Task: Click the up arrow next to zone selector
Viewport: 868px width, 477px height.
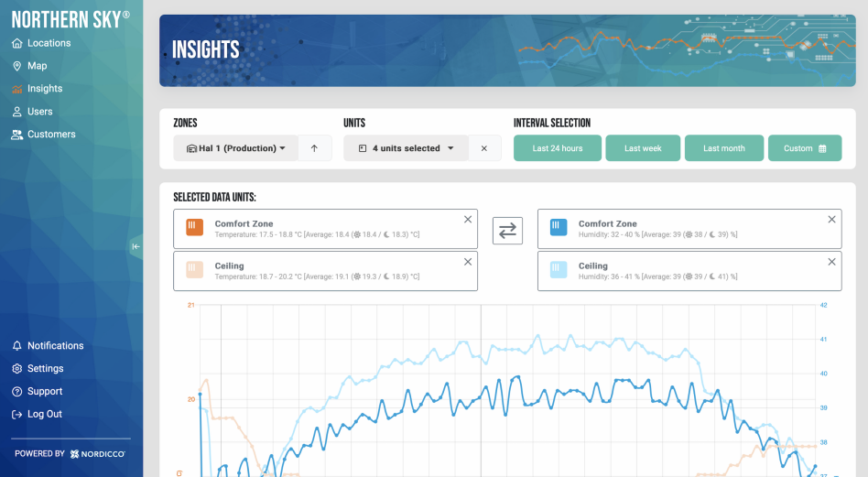Action: (x=314, y=148)
